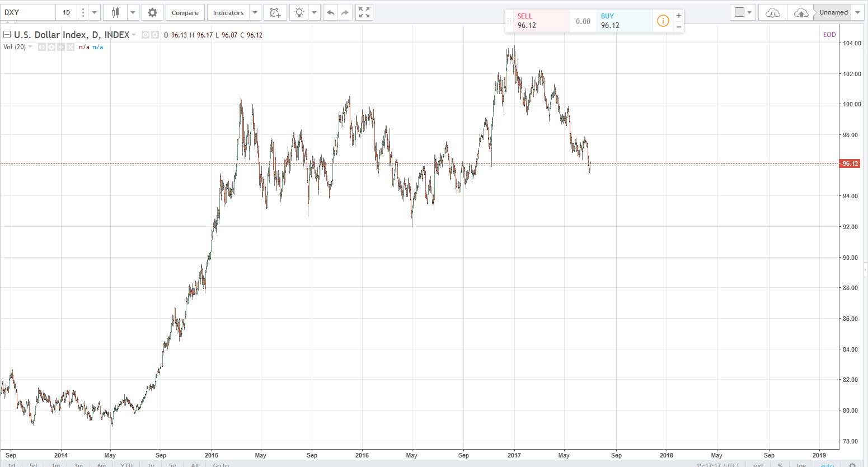
Task: Click the Unnamed layout name
Action: (834, 12)
